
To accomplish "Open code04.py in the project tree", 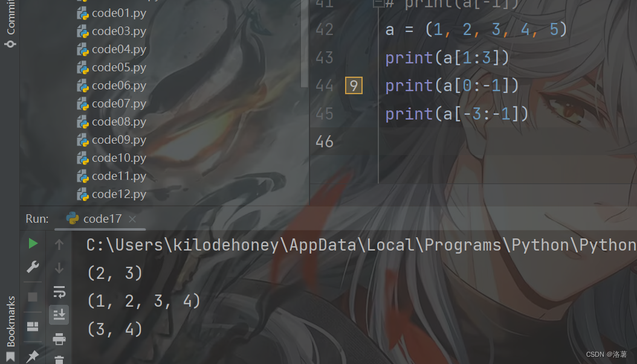I will click(119, 49).
